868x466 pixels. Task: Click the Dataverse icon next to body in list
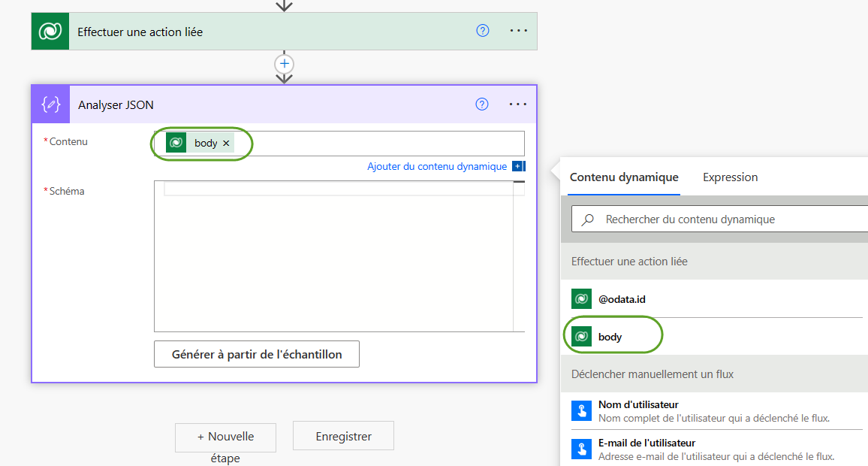[x=581, y=336]
